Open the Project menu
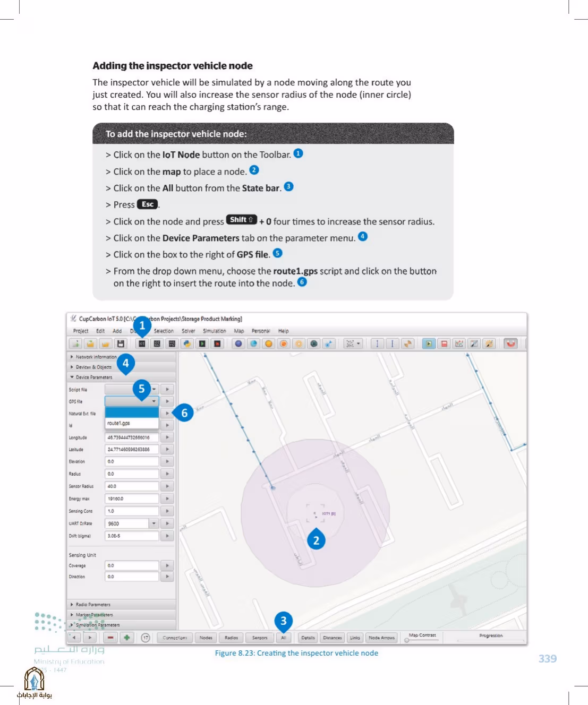The image size is (588, 705). 81,331
